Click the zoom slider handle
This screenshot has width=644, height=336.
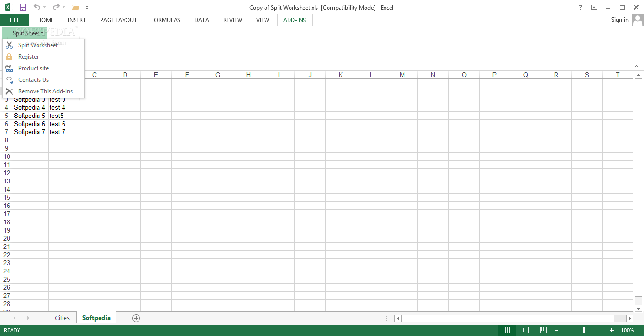click(x=584, y=330)
